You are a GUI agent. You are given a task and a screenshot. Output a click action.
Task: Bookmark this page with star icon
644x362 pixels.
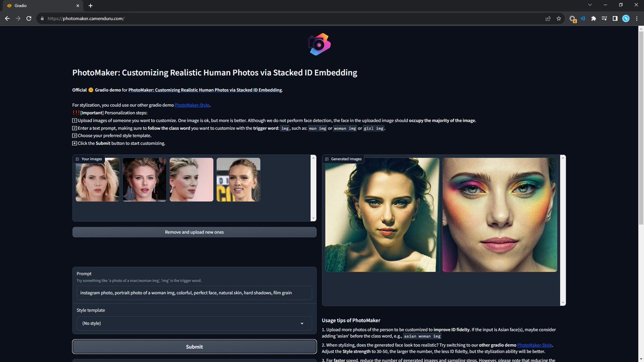click(x=559, y=18)
